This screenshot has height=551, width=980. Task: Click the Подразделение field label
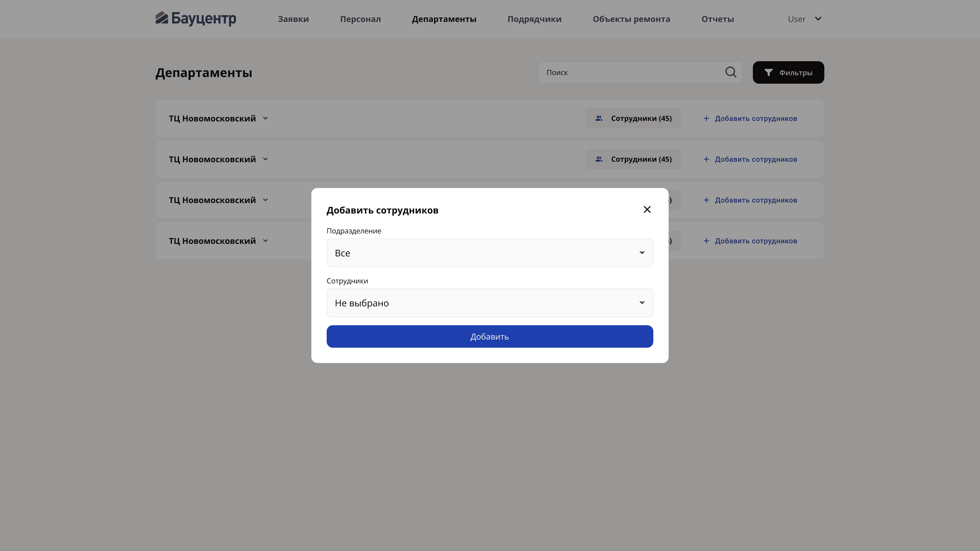click(354, 231)
